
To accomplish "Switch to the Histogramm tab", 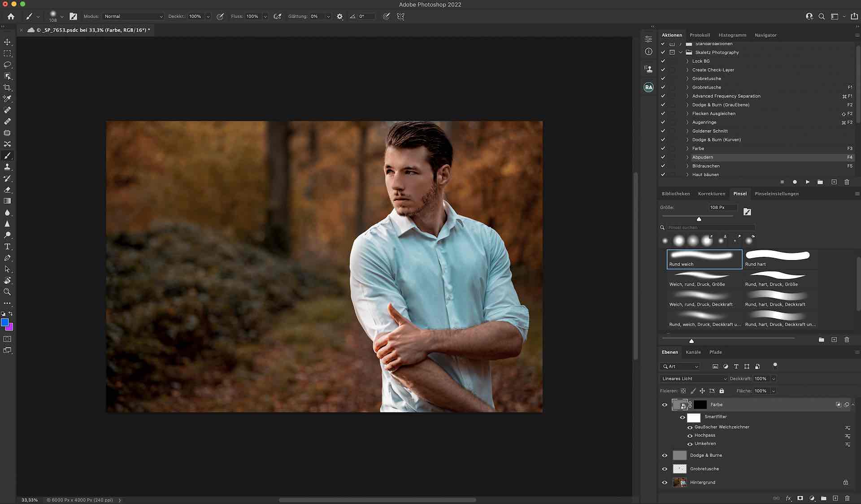I will click(732, 35).
